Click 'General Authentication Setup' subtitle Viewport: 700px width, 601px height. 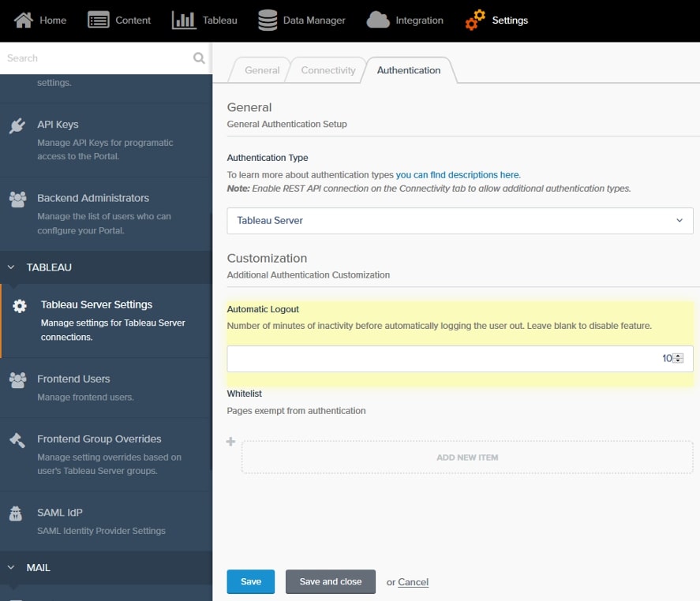(x=286, y=124)
